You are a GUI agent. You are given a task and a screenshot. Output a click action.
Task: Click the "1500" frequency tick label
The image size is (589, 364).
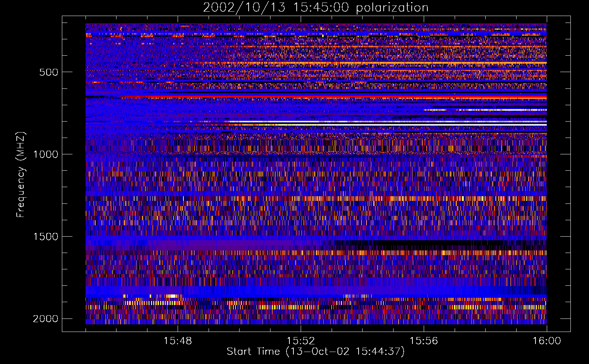coord(46,237)
